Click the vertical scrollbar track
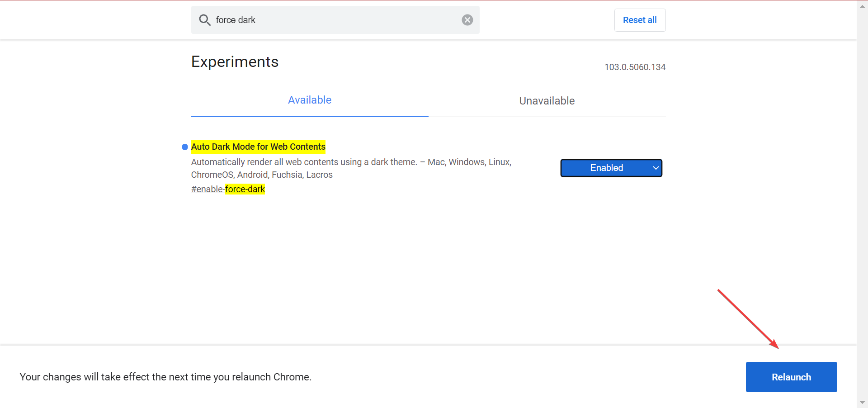Screen dimensions: 868x408 coord(862,204)
